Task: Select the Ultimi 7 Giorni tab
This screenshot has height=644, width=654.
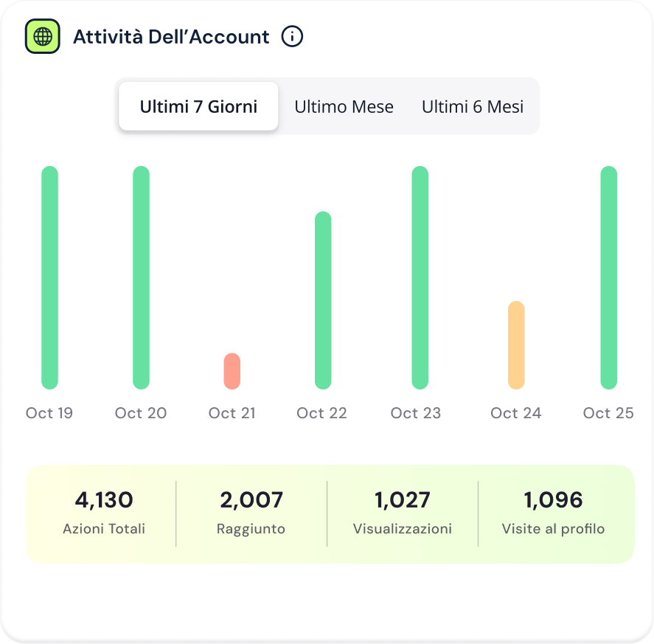Action: coord(198,106)
